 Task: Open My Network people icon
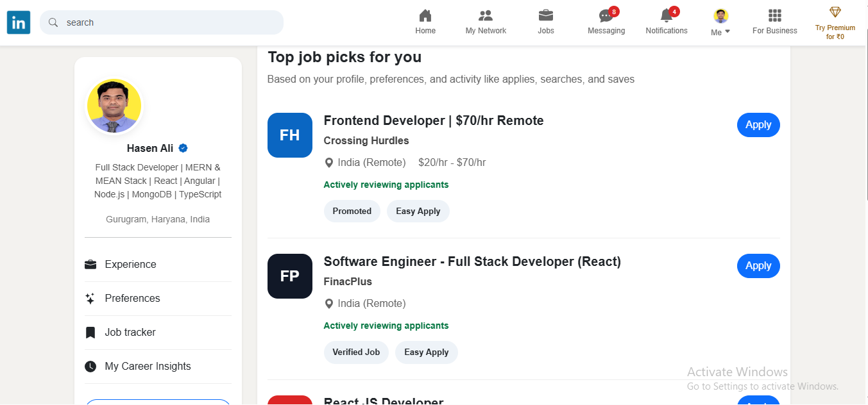click(x=486, y=15)
